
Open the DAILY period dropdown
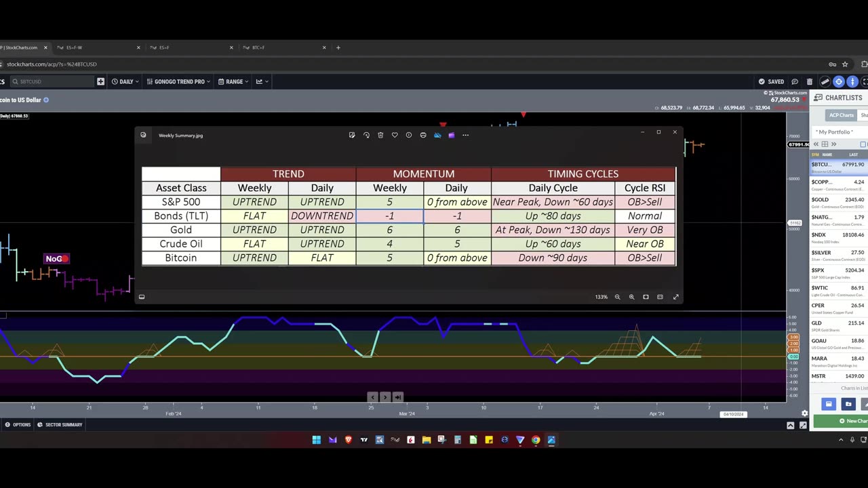pos(125,81)
